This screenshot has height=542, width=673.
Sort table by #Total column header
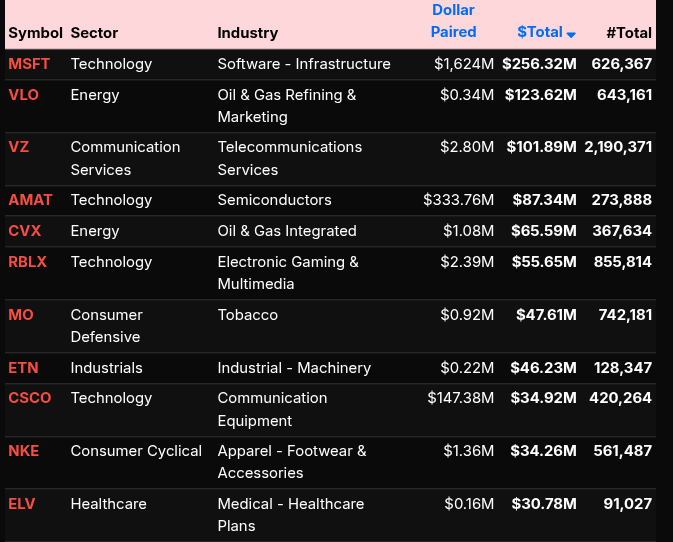pyautogui.click(x=628, y=32)
